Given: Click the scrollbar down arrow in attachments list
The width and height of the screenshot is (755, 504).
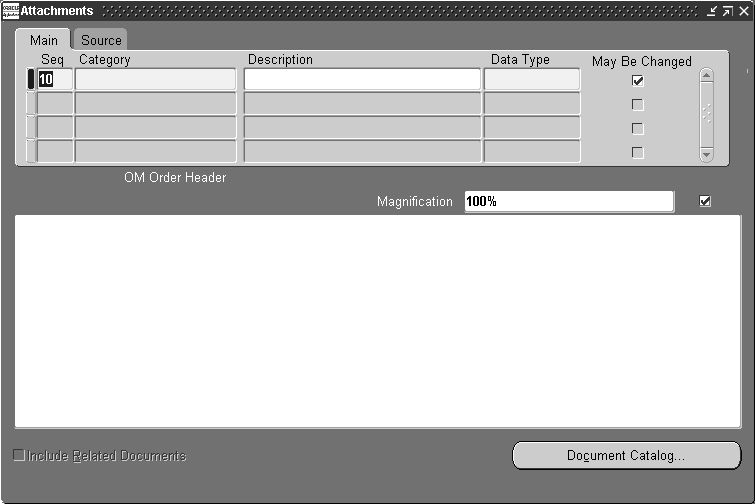Looking at the screenshot, I should tap(706, 155).
